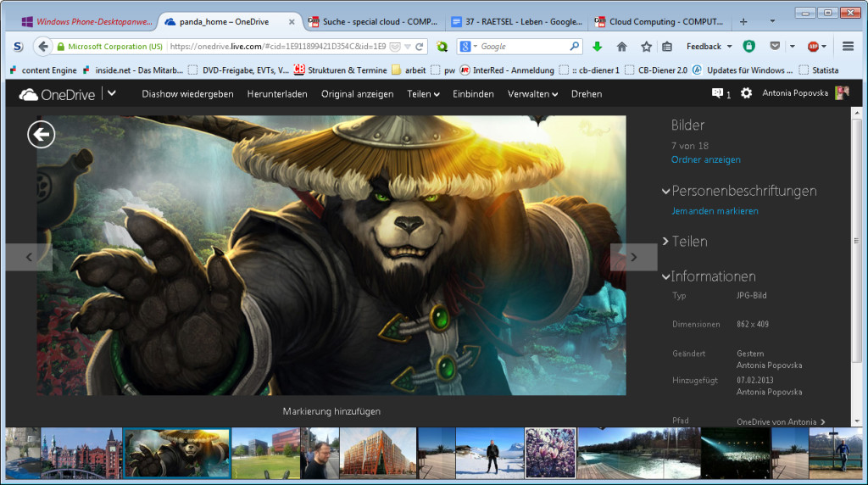Select the highlighted panda thumbnail

coord(177,453)
